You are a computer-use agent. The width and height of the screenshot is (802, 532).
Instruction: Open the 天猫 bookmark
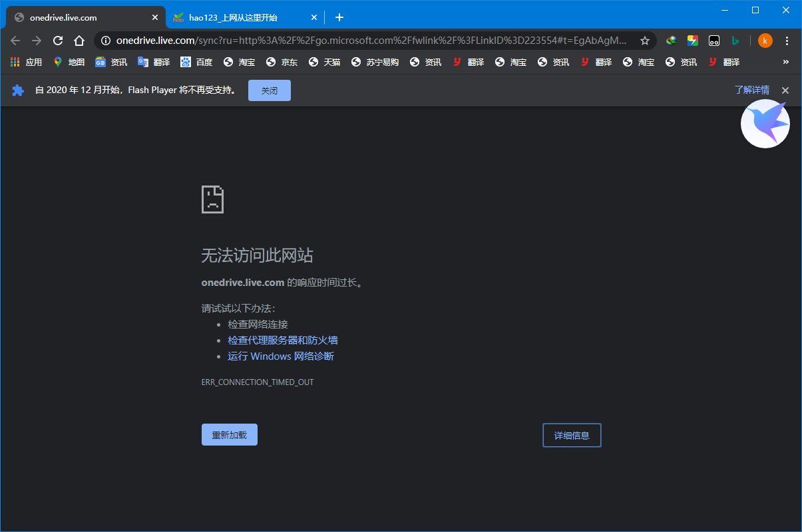click(x=324, y=62)
